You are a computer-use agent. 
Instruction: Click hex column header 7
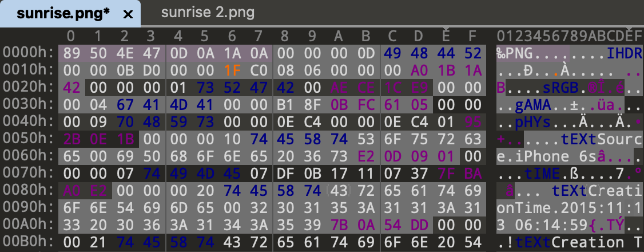(259, 36)
